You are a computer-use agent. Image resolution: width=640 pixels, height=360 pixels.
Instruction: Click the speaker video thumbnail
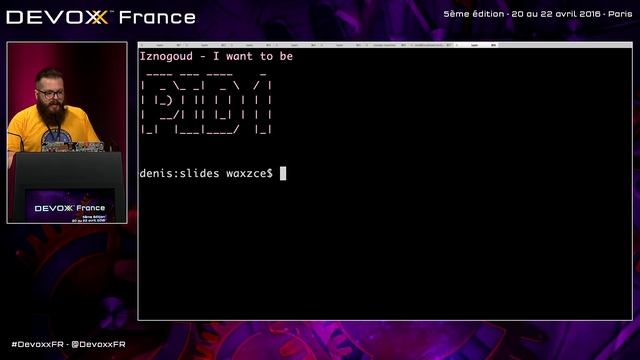pyautogui.click(x=67, y=133)
